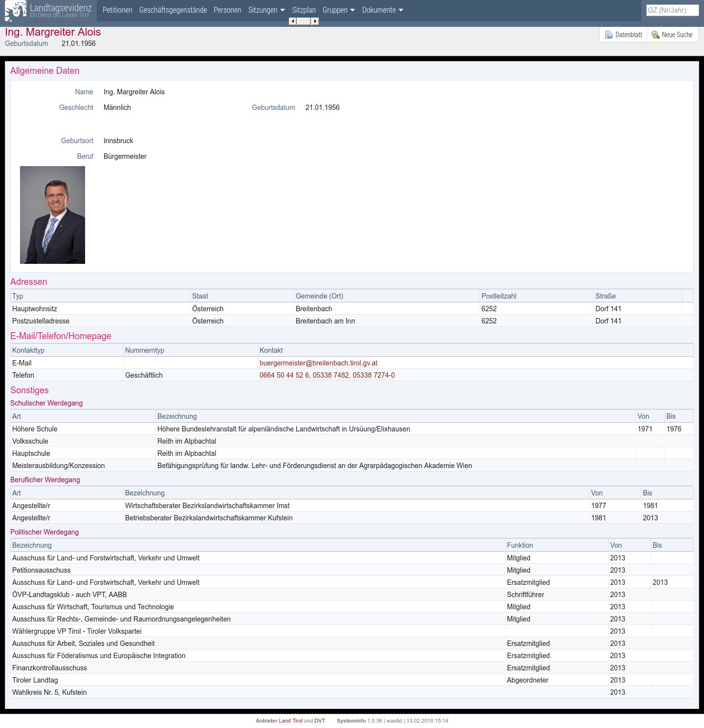704x728 pixels.
Task: Click 'Ausschuss für Föderalismus und Europäische Integration'
Action: coord(99,656)
